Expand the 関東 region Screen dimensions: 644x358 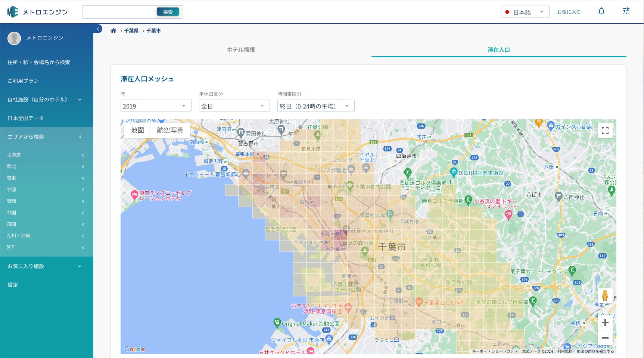[x=47, y=178]
